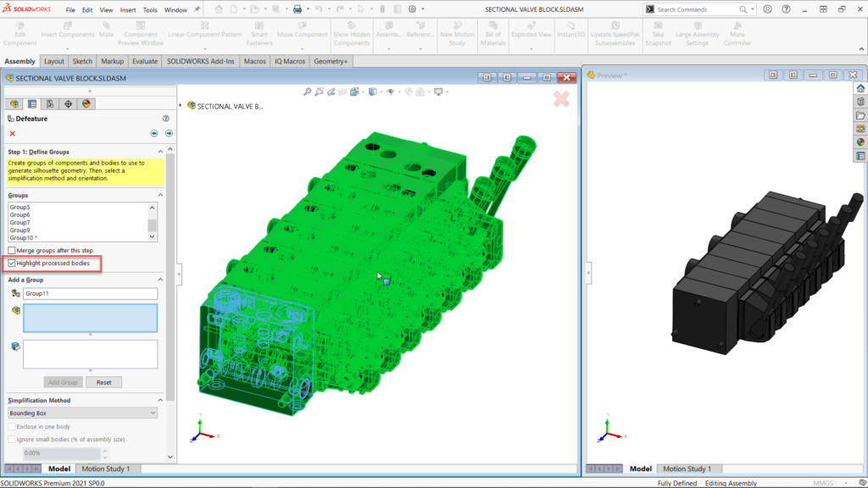Open File Explorer folder icon in task pane
This screenshot has width=868, height=488.
tap(860, 115)
